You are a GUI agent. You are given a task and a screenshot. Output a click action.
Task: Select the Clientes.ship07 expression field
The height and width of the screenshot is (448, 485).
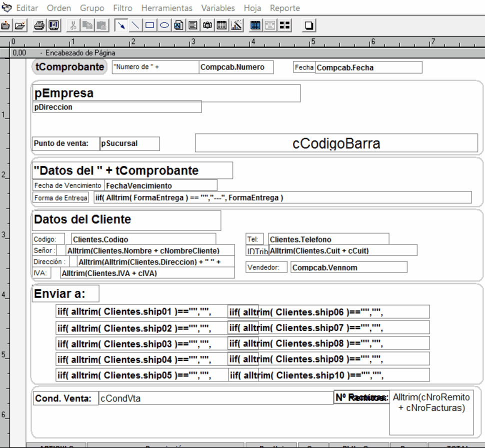coord(328,327)
